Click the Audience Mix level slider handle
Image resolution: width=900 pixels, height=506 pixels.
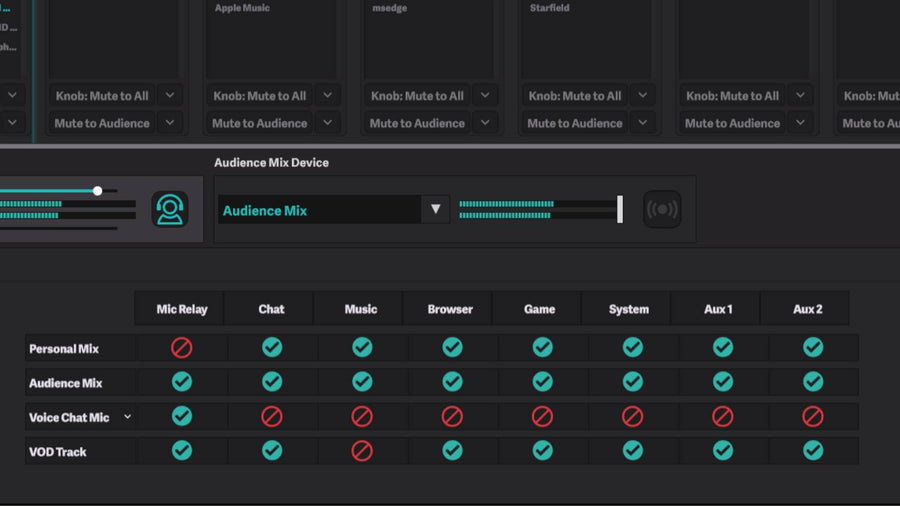click(x=620, y=209)
